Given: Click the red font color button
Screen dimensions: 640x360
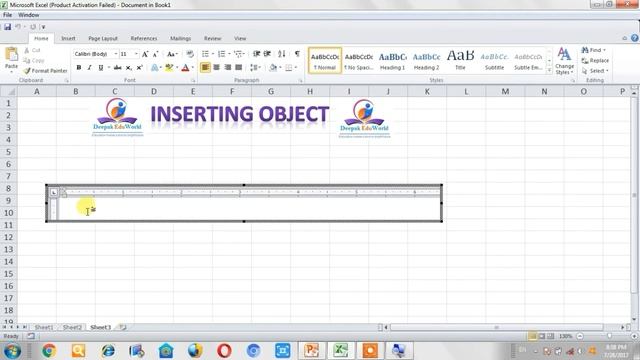Looking at the screenshot, I should pyautogui.click(x=185, y=67).
